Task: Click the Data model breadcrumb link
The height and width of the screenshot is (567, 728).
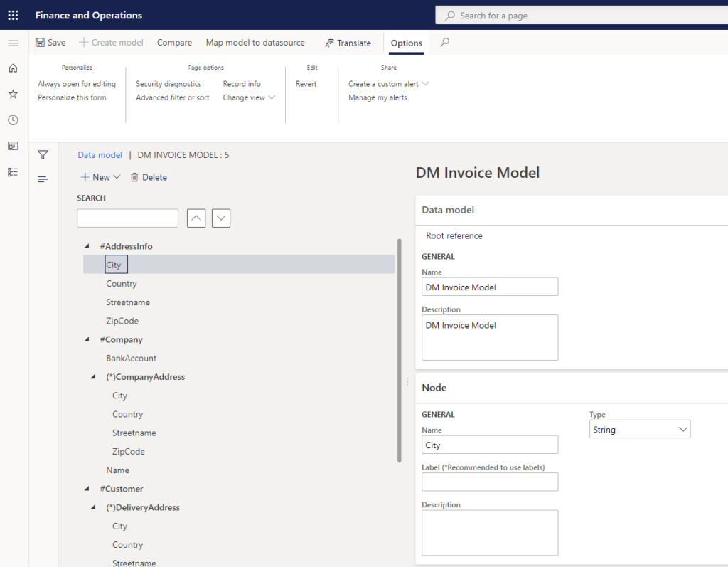Action: pos(100,154)
